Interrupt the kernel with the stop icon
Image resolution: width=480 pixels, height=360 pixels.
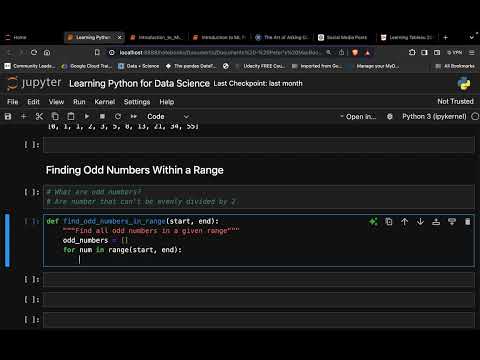pos(102,116)
